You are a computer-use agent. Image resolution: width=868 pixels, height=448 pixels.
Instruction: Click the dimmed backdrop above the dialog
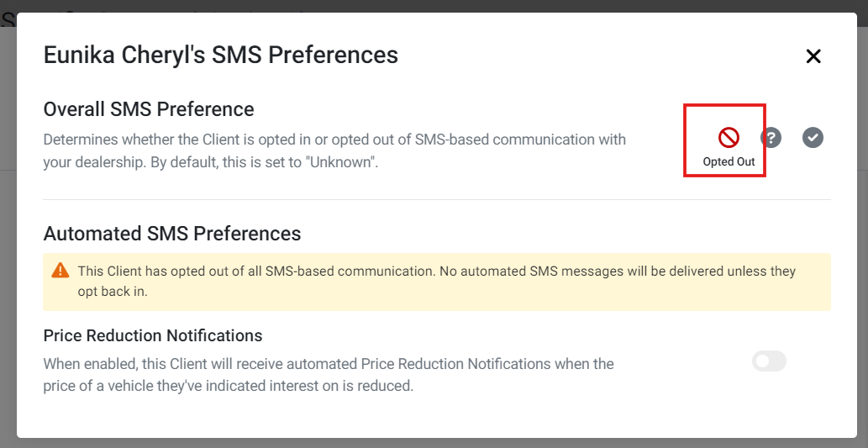434,6
